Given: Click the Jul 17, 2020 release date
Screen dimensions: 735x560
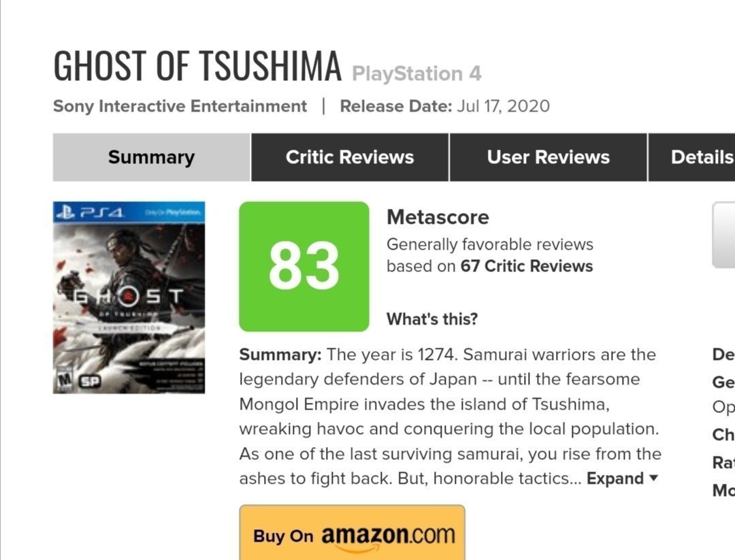Looking at the screenshot, I should [504, 107].
